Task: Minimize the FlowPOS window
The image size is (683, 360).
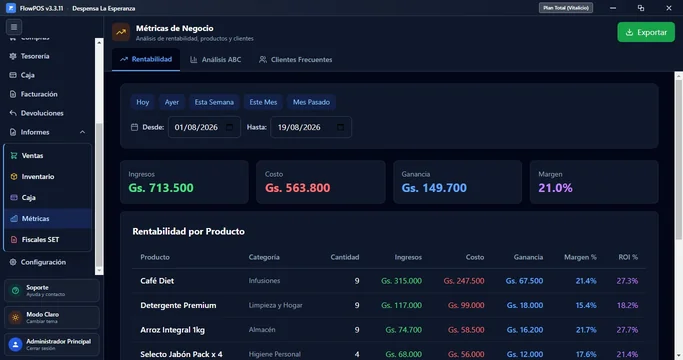Action: point(613,8)
